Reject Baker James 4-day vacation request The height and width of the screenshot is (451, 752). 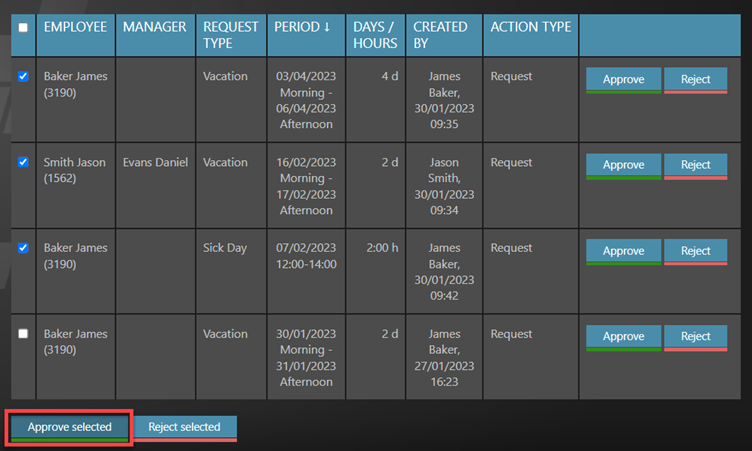point(695,80)
